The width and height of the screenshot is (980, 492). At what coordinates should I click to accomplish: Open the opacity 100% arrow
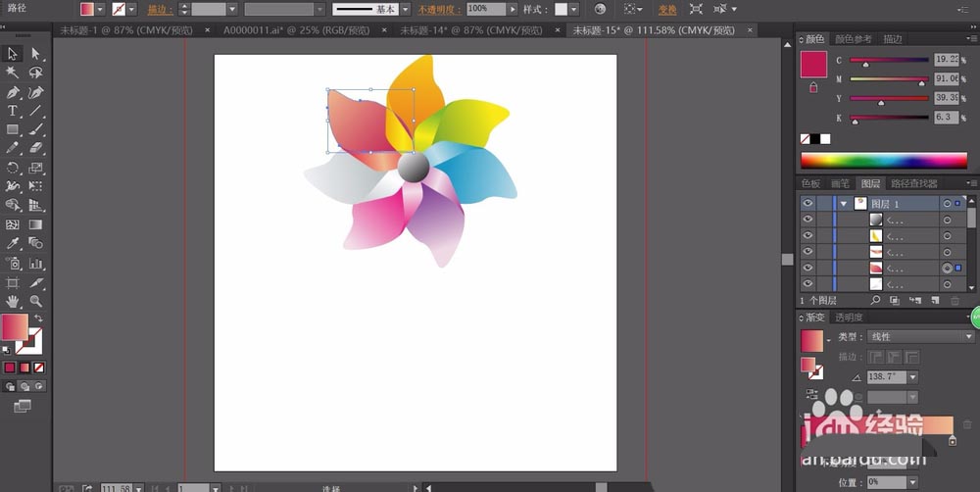(x=514, y=10)
